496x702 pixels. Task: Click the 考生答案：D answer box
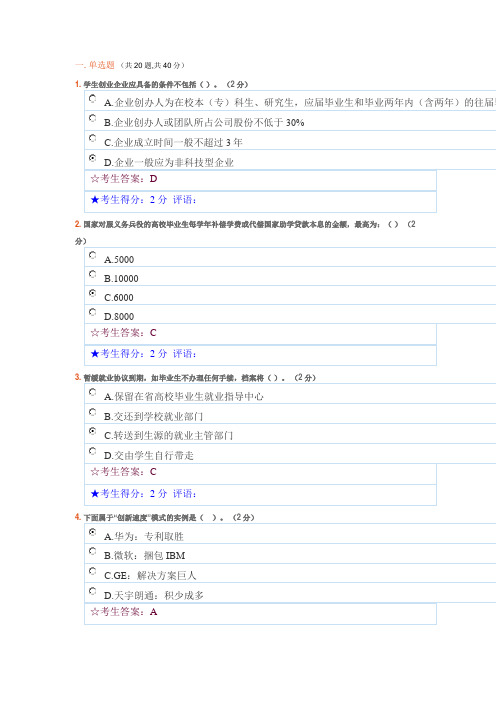pos(261,180)
